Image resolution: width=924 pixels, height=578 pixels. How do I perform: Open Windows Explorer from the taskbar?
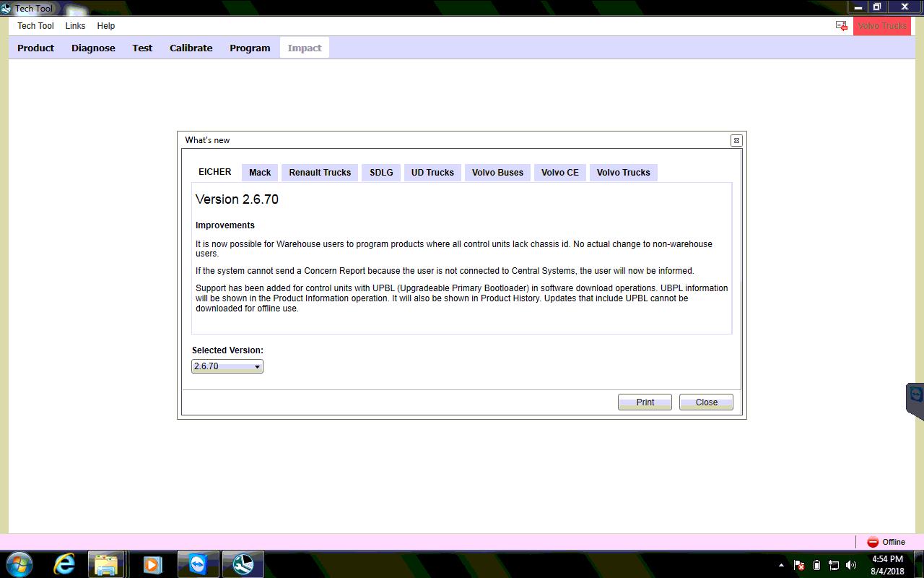[x=106, y=564]
